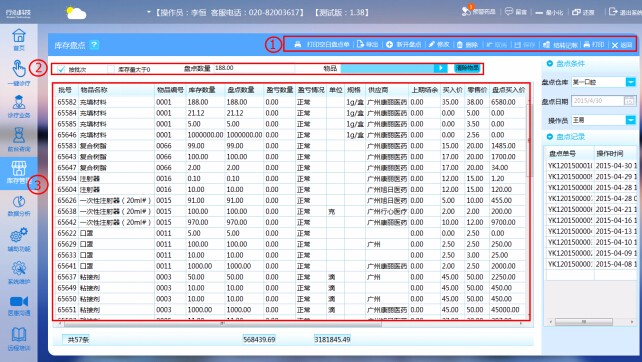Viewport: 642px width, 362px height.
Task: Click the 盘点买入价 column header
Action: pyautogui.click(x=508, y=90)
